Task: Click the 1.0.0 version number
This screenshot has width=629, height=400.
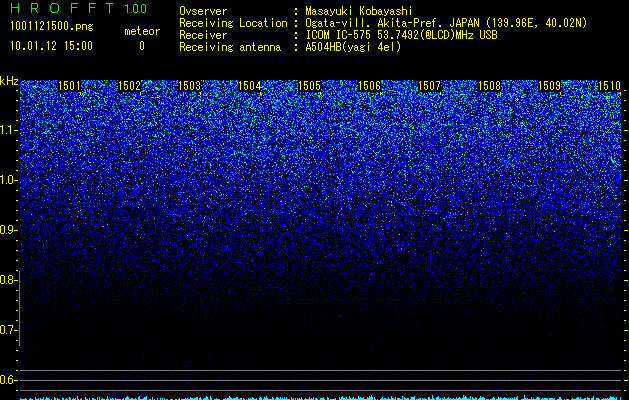Action: click(136, 8)
